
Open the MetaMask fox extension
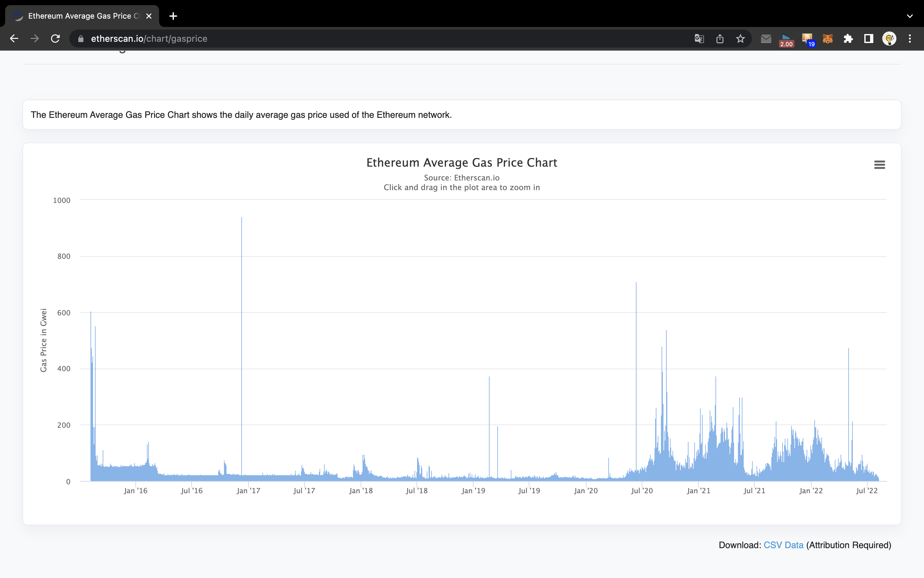click(827, 39)
